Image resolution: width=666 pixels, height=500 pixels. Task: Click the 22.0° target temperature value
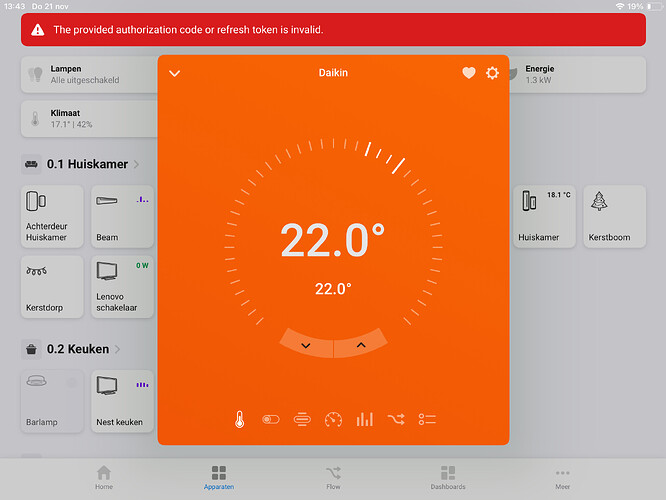click(x=333, y=240)
